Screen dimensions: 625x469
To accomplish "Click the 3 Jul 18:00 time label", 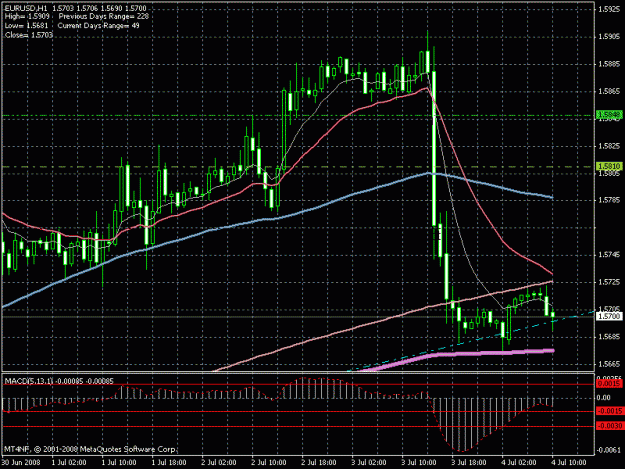I will (469, 462).
